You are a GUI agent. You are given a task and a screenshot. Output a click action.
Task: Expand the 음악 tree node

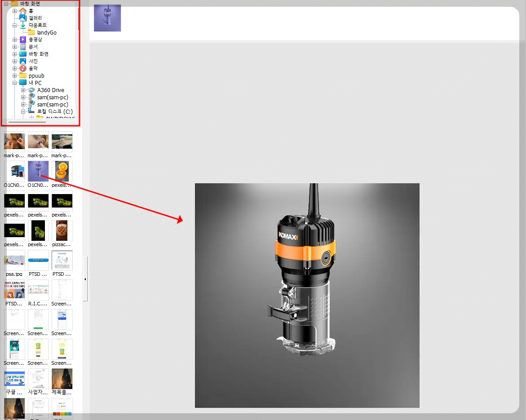click(14, 68)
